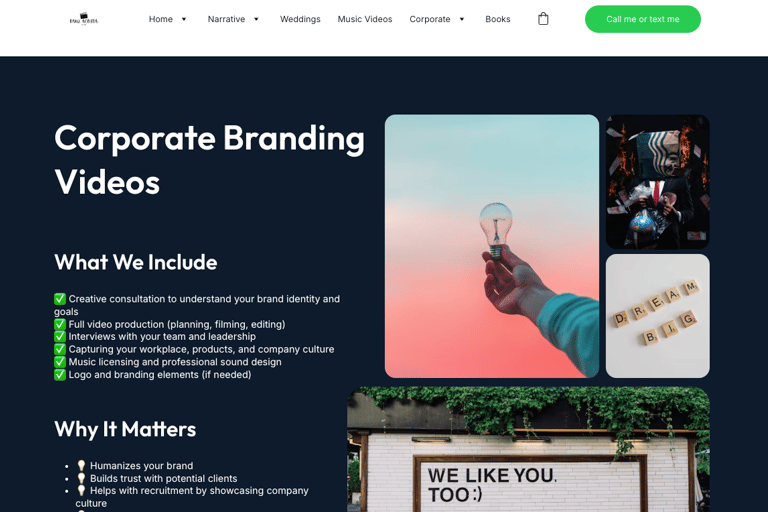Click the Call me or text me button
The height and width of the screenshot is (512, 768).
click(x=643, y=19)
